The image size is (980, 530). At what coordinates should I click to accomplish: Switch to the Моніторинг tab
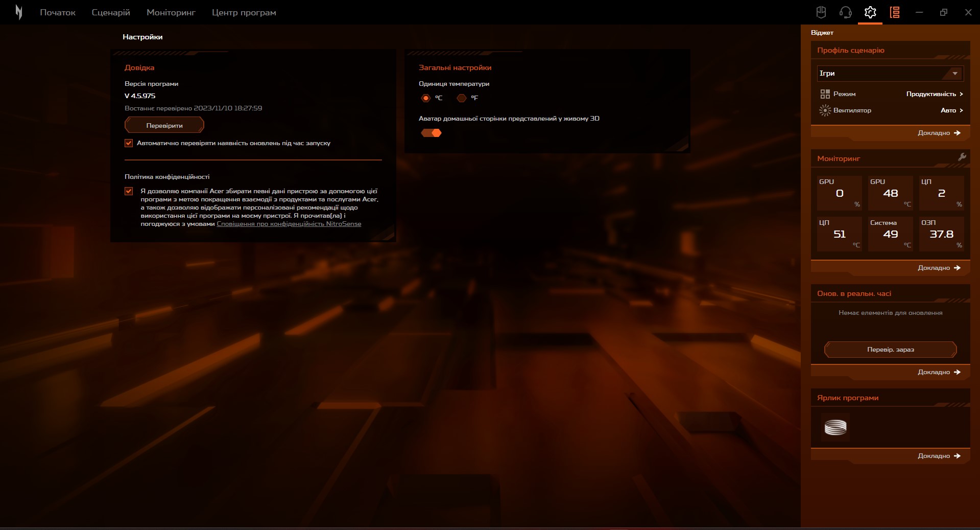click(x=171, y=12)
